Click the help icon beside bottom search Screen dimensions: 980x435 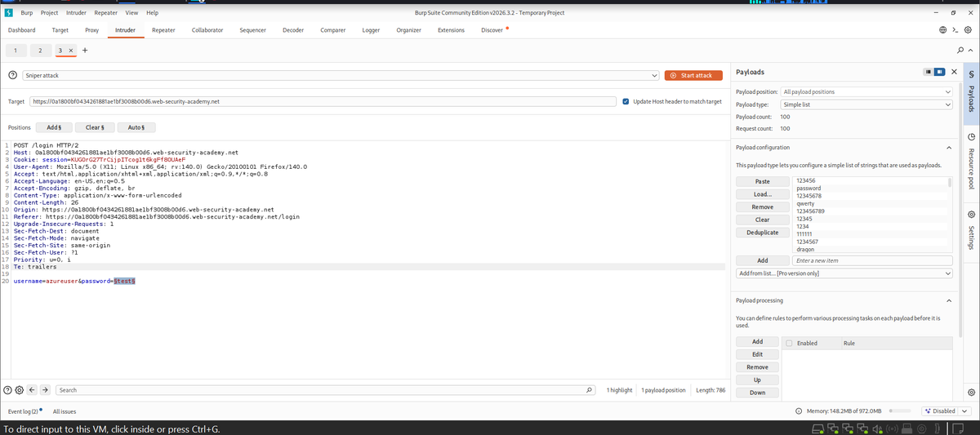7,390
